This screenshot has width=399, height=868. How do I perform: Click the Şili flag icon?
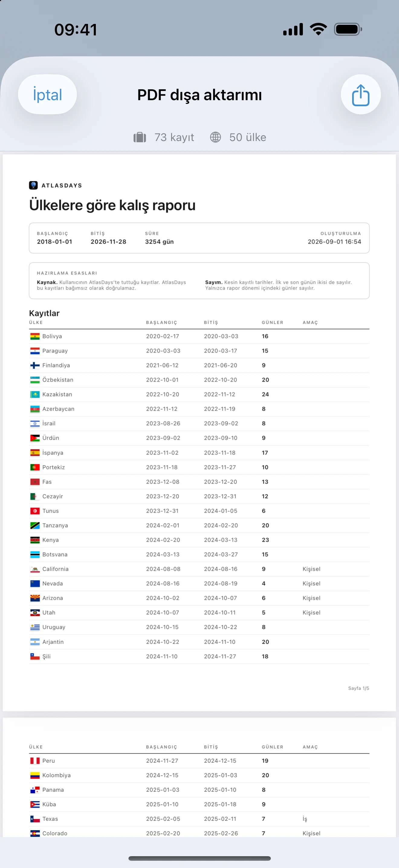tap(35, 656)
